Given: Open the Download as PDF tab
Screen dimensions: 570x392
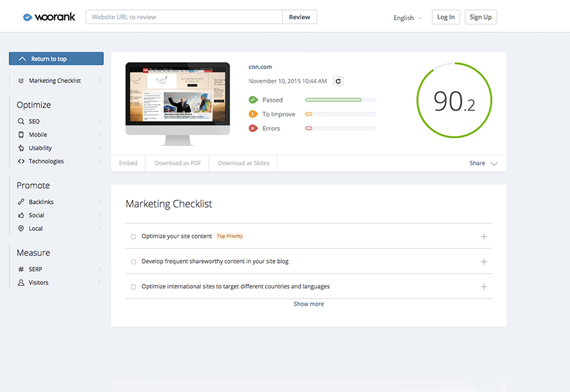Looking at the screenshot, I should (x=177, y=163).
